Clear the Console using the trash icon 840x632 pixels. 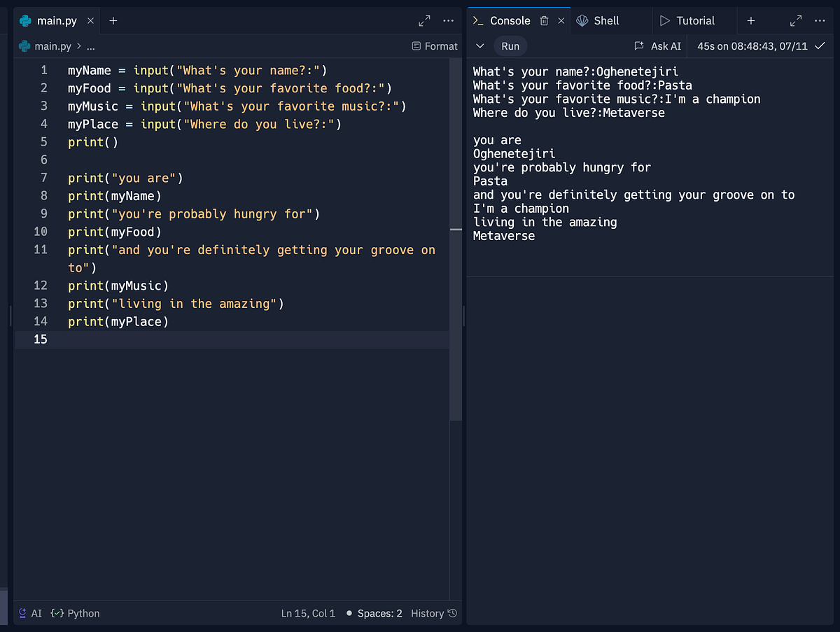pyautogui.click(x=545, y=20)
